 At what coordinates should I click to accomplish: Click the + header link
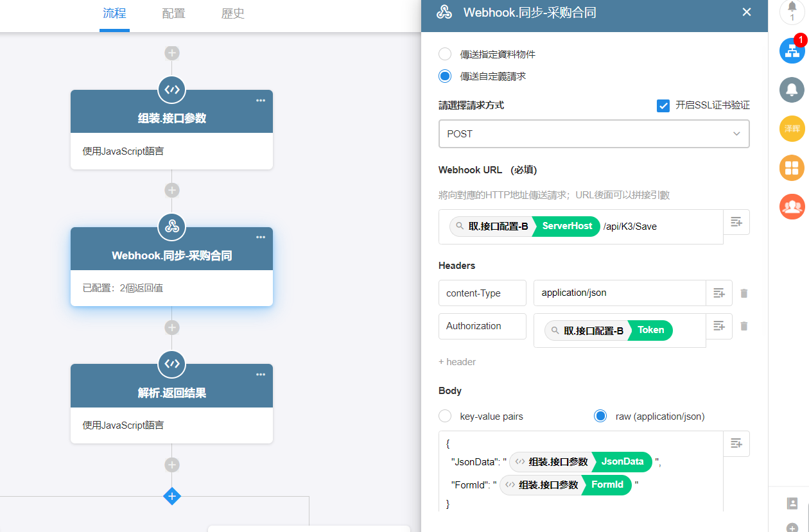[457, 362]
